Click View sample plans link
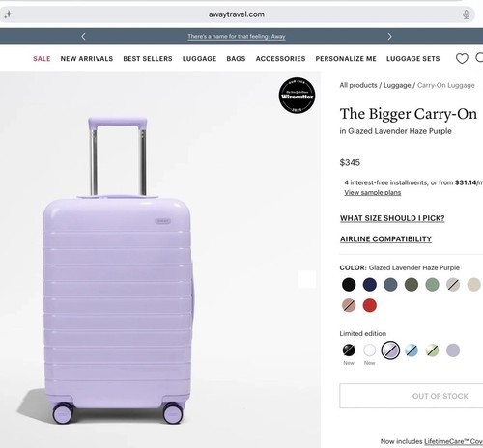 tap(373, 192)
